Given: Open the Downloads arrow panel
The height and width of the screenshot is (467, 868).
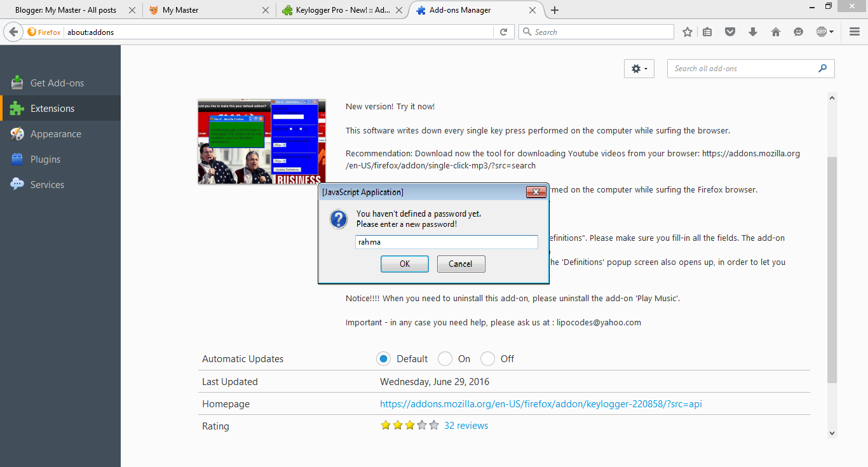Looking at the screenshot, I should pos(753,32).
